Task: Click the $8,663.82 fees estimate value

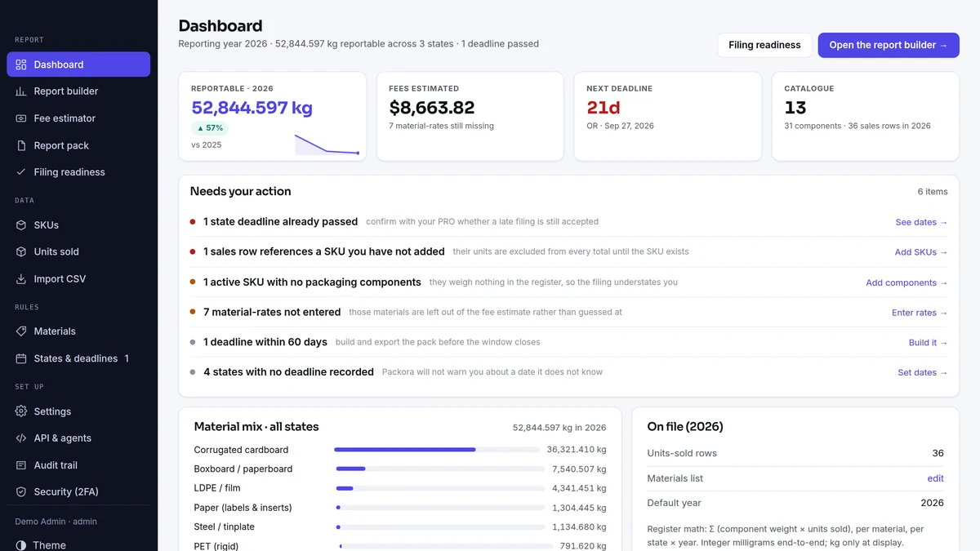Action: click(432, 108)
